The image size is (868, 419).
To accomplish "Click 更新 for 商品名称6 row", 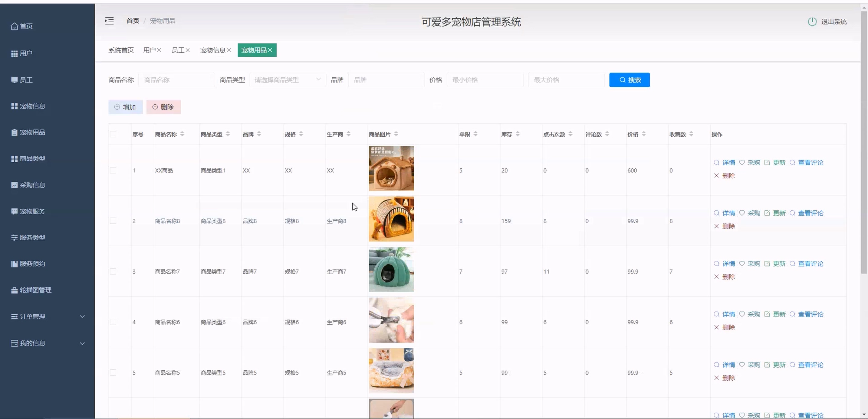I will click(775, 314).
